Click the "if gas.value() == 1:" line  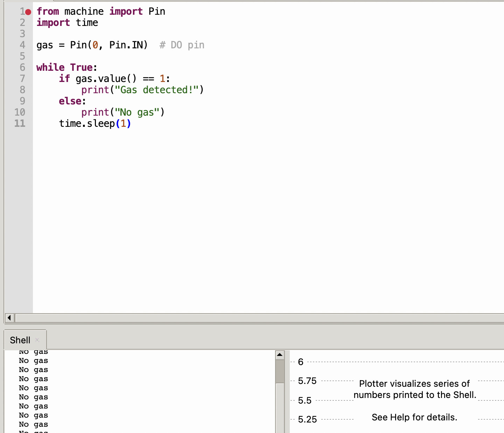[x=114, y=79]
